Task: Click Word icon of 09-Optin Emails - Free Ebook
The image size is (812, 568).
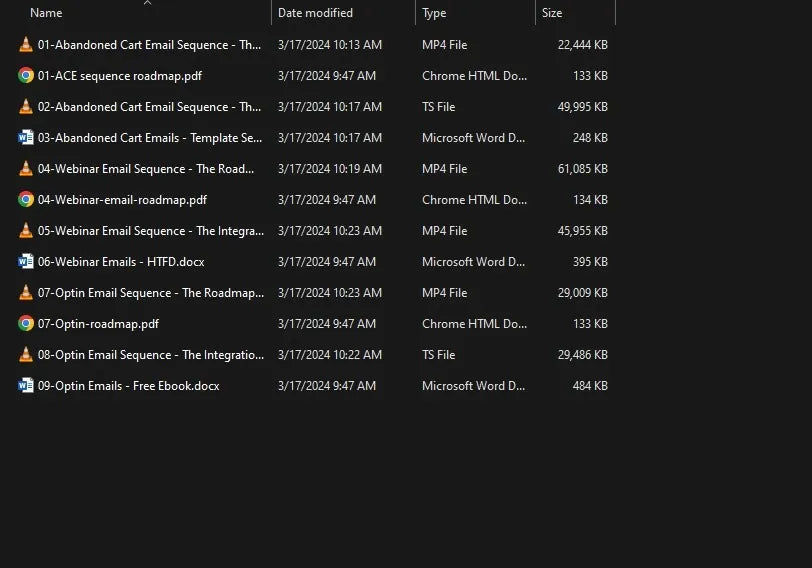Action: pos(26,386)
